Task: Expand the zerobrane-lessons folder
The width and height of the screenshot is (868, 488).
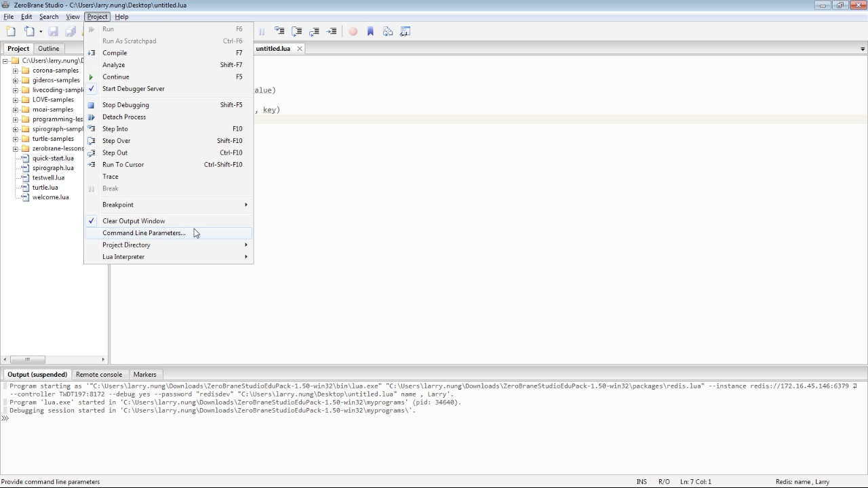Action: (16, 148)
